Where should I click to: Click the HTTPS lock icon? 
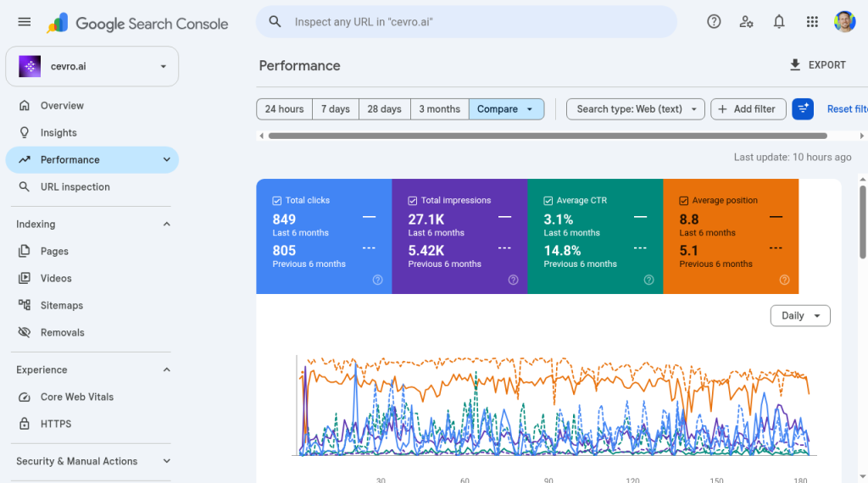(x=25, y=424)
